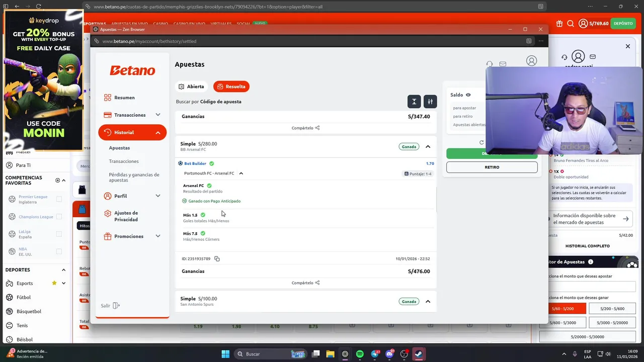The width and height of the screenshot is (644, 362).
Task: Open the gift promotions icon in background Betano header
Action: pyautogui.click(x=559, y=24)
